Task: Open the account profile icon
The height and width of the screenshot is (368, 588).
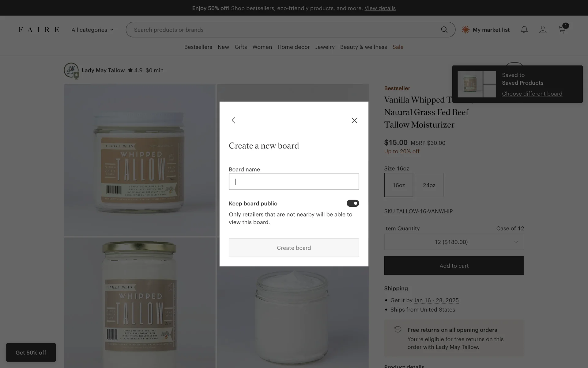Action: [543, 30]
